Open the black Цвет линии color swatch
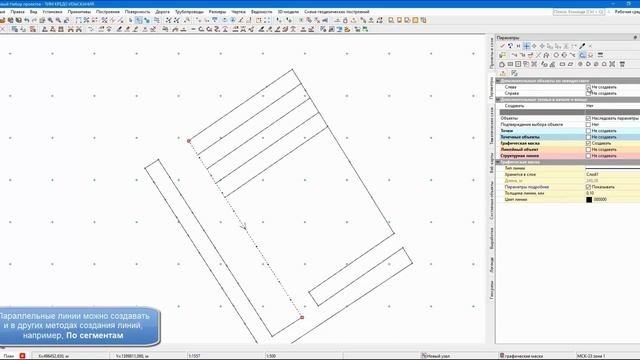The width and height of the screenshot is (640, 360). coord(589,200)
